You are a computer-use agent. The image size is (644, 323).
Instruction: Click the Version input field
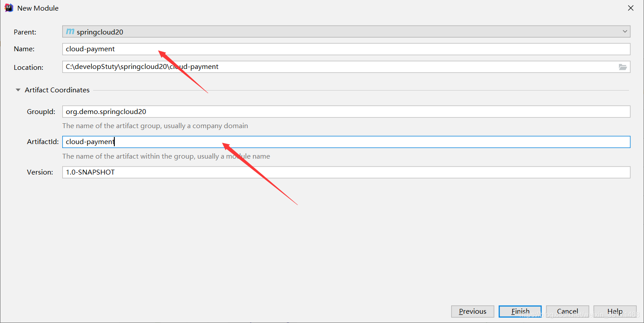(x=346, y=172)
